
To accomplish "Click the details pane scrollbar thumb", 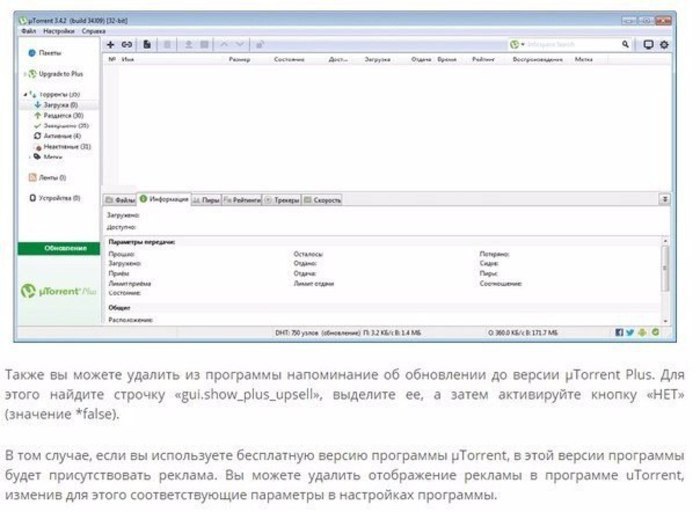I will (665, 268).
